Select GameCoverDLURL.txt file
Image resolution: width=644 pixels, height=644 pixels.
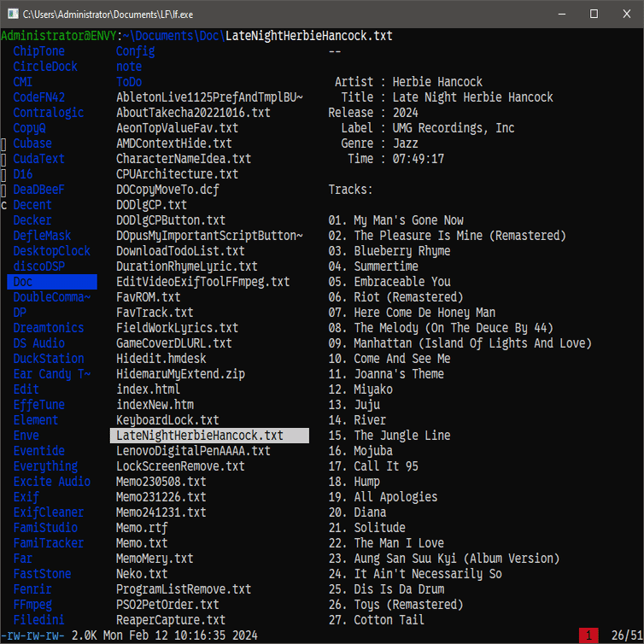tap(174, 343)
